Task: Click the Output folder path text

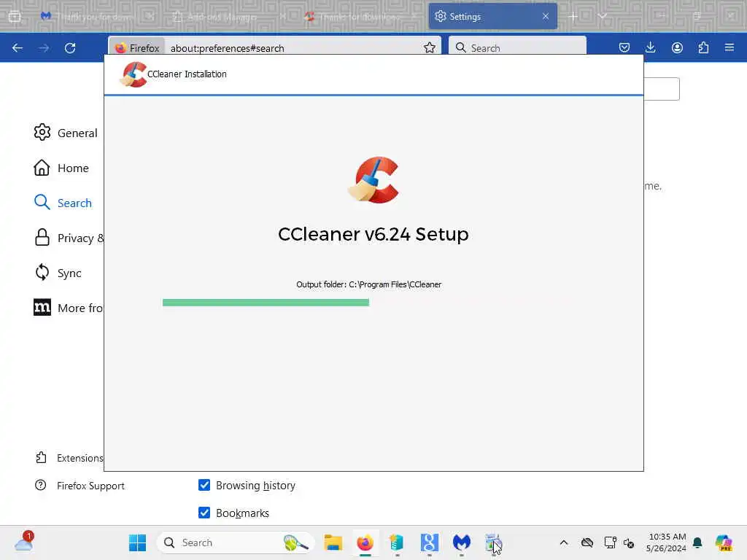Action: tap(368, 284)
